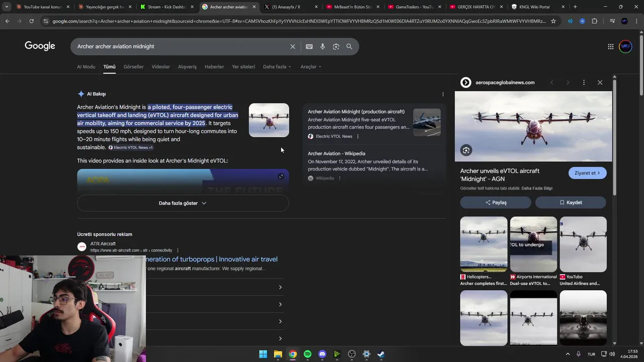Open media control icon in Chrome toolbar
The image size is (644, 362).
coord(612,21)
